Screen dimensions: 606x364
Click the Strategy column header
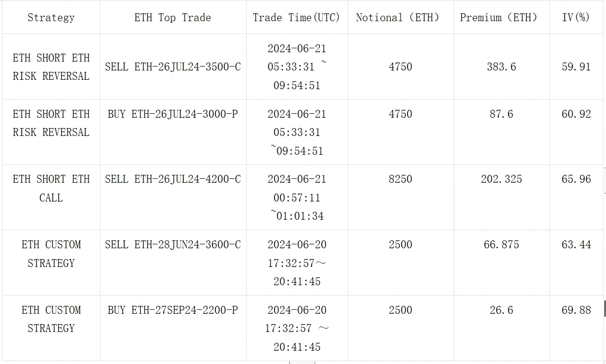coord(51,18)
